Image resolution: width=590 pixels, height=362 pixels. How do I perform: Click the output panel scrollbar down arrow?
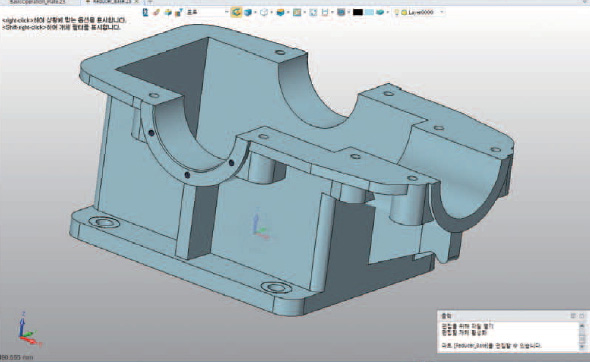point(582,347)
